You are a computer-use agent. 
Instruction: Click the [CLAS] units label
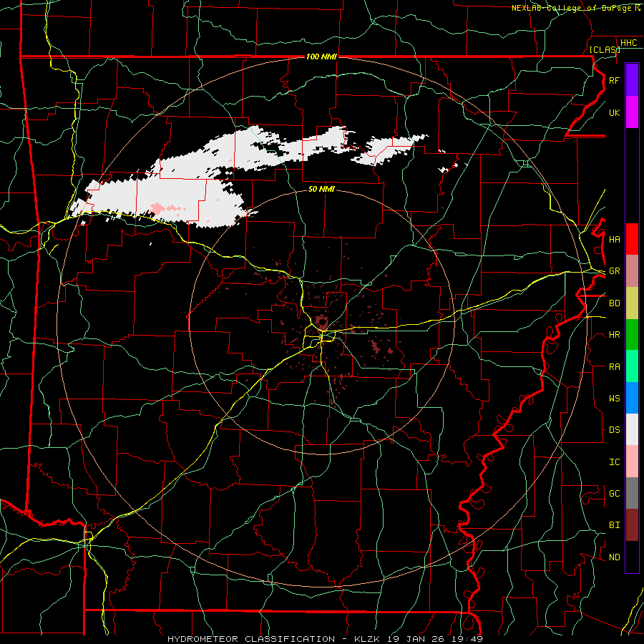(605, 49)
